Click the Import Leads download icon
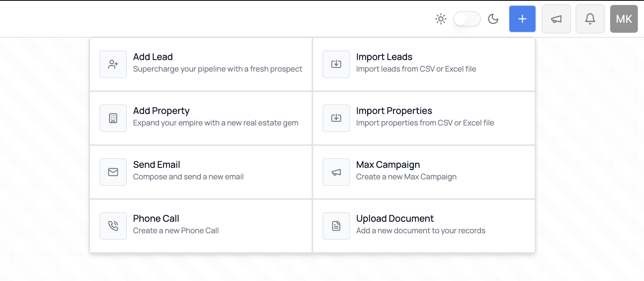 coord(336,64)
